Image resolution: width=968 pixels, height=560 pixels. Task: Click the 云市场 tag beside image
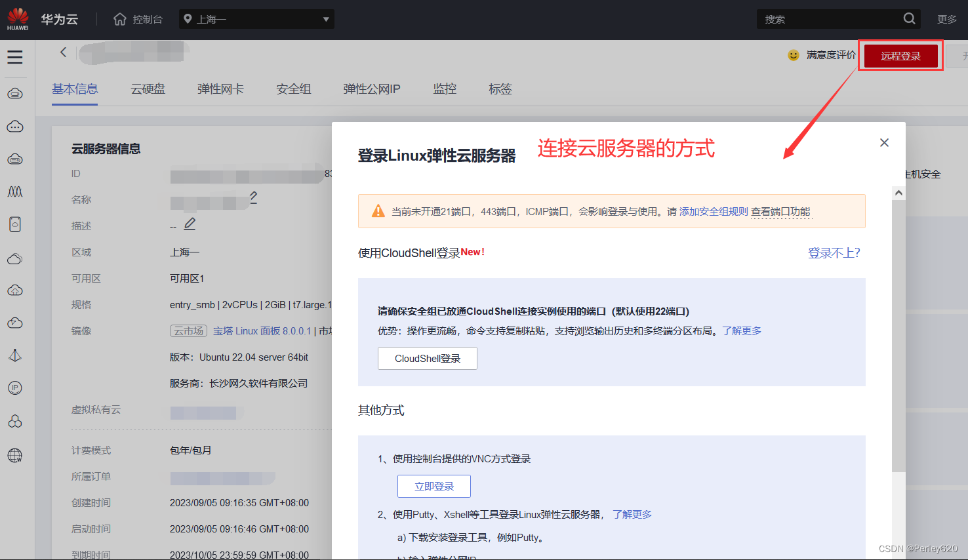189,331
